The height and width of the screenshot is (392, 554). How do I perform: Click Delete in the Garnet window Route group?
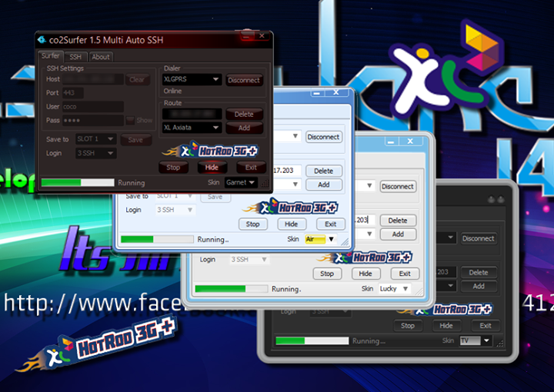click(x=244, y=115)
